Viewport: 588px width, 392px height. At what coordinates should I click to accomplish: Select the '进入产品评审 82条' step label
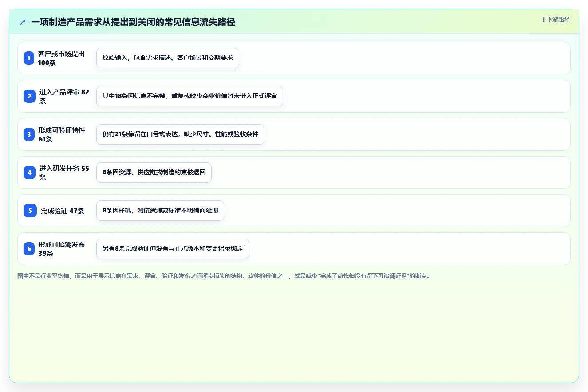64,96
